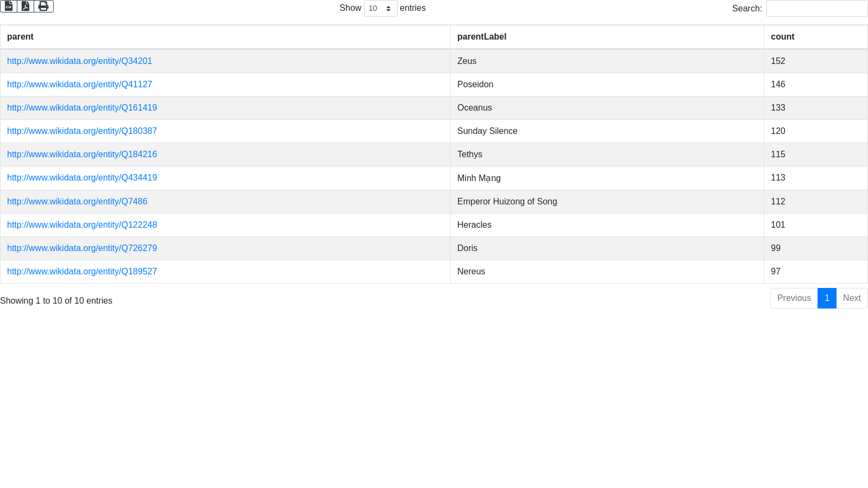
Task: Sort by the parentLabel column header
Action: click(x=482, y=37)
